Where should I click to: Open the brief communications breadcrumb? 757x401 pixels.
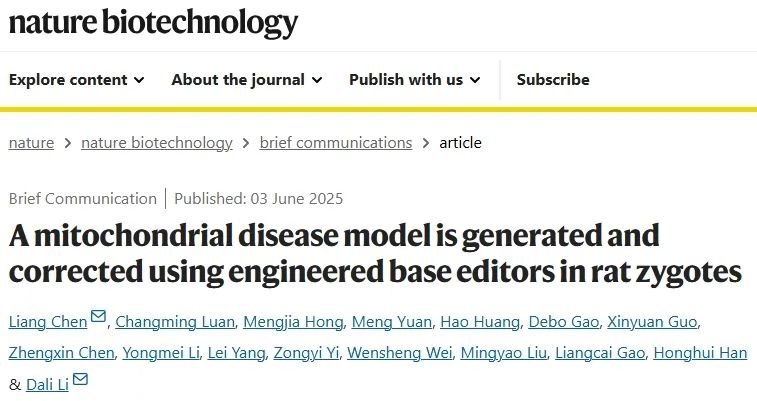pyautogui.click(x=336, y=143)
